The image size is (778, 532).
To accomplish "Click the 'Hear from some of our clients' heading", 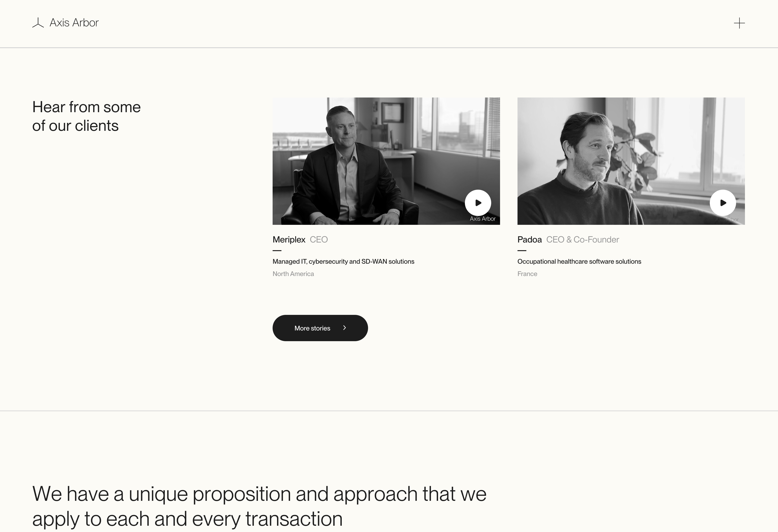I will pos(86,116).
